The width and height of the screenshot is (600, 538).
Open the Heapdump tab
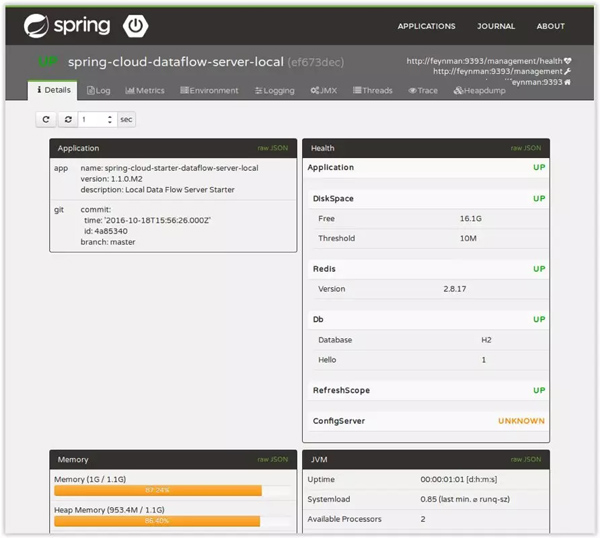coord(479,90)
